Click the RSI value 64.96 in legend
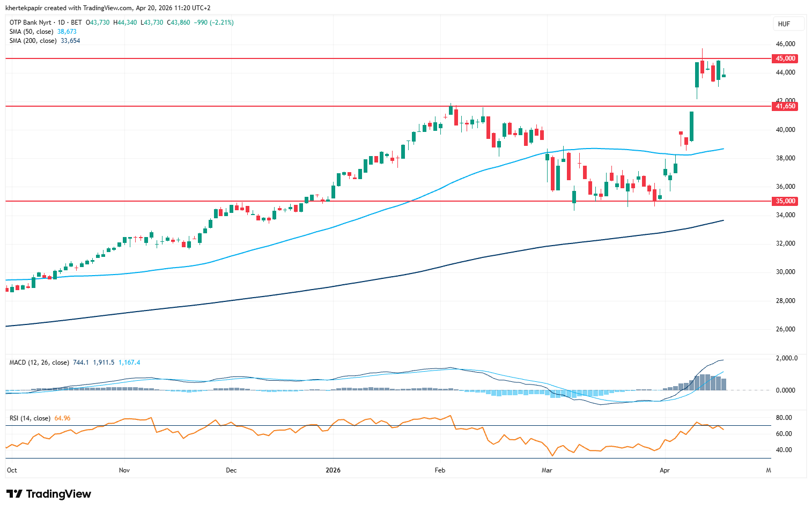Screen dimensions: 812x510 (62, 418)
